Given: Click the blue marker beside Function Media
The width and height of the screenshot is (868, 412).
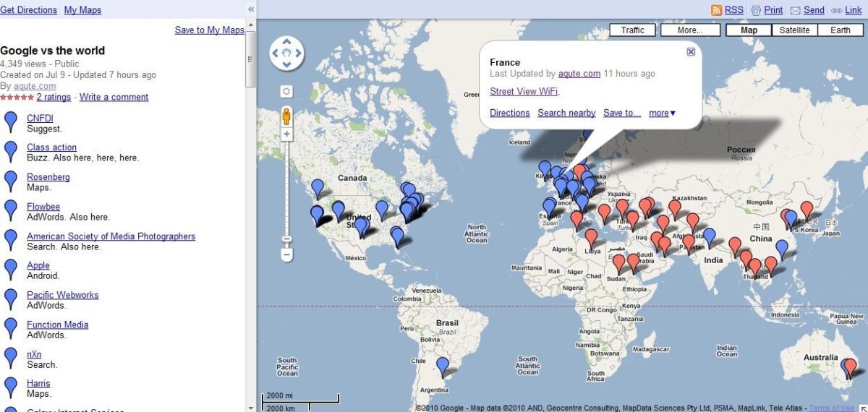Looking at the screenshot, I should [x=11, y=328].
